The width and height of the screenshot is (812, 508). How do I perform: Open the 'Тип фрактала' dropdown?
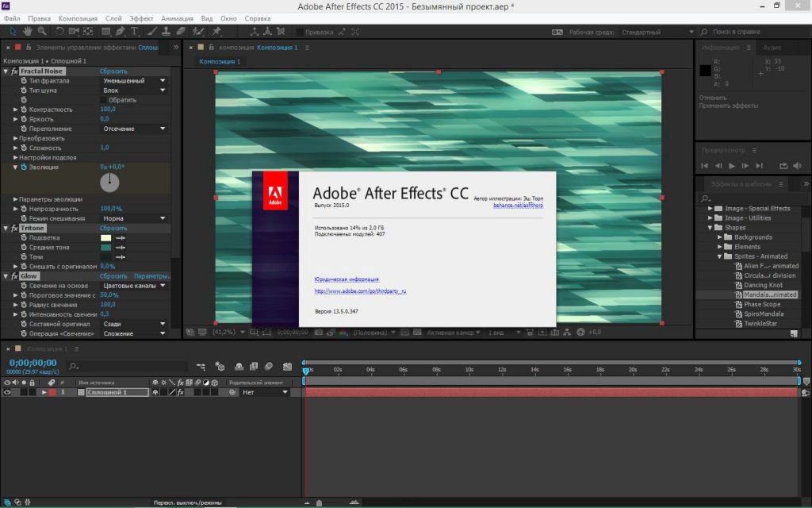(133, 81)
